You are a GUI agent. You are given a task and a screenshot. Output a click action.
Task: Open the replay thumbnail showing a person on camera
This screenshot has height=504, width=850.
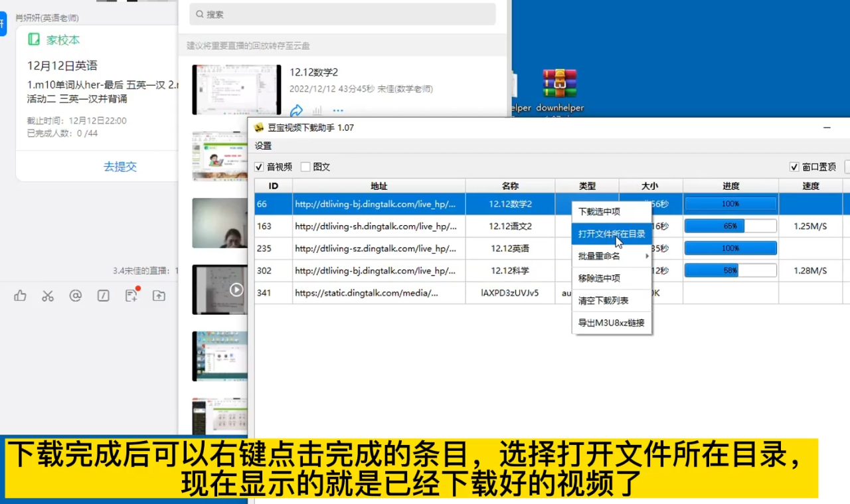[x=220, y=223]
